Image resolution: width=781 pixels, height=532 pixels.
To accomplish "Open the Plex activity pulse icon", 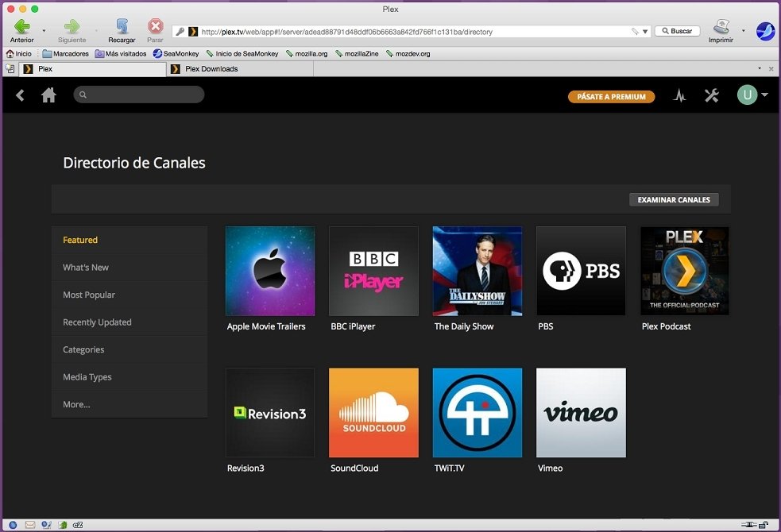I will pos(679,95).
